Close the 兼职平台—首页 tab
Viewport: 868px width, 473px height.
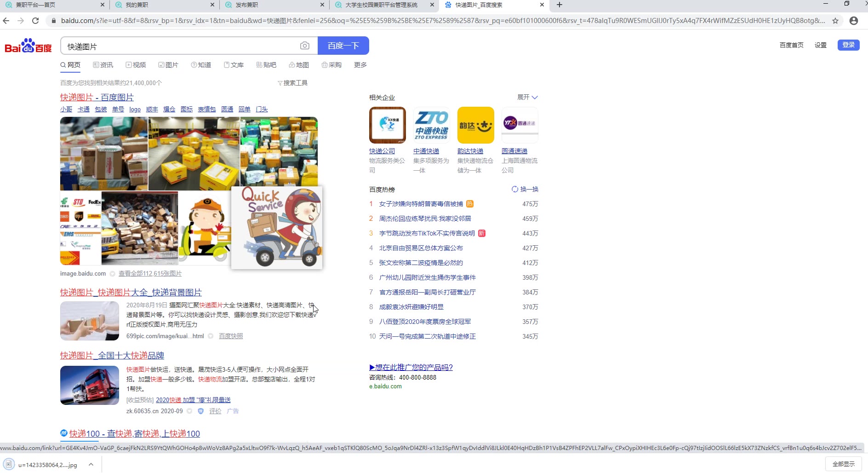coord(102,5)
